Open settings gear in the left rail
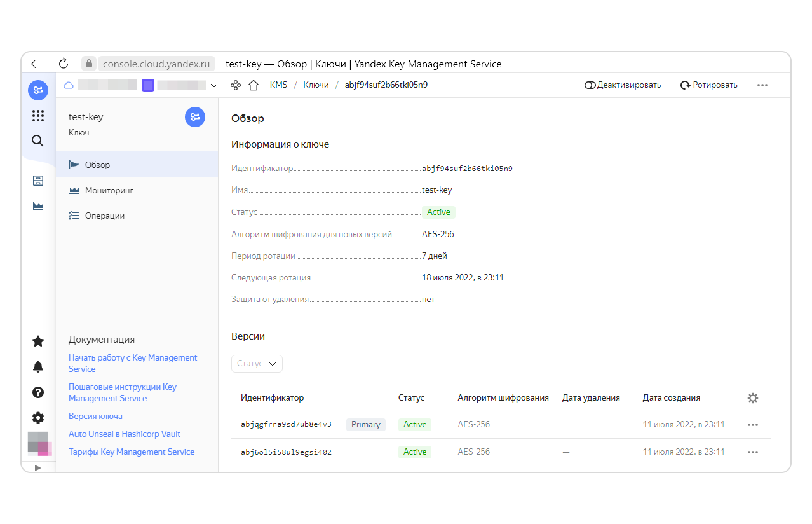812x524 pixels. pyautogui.click(x=38, y=418)
